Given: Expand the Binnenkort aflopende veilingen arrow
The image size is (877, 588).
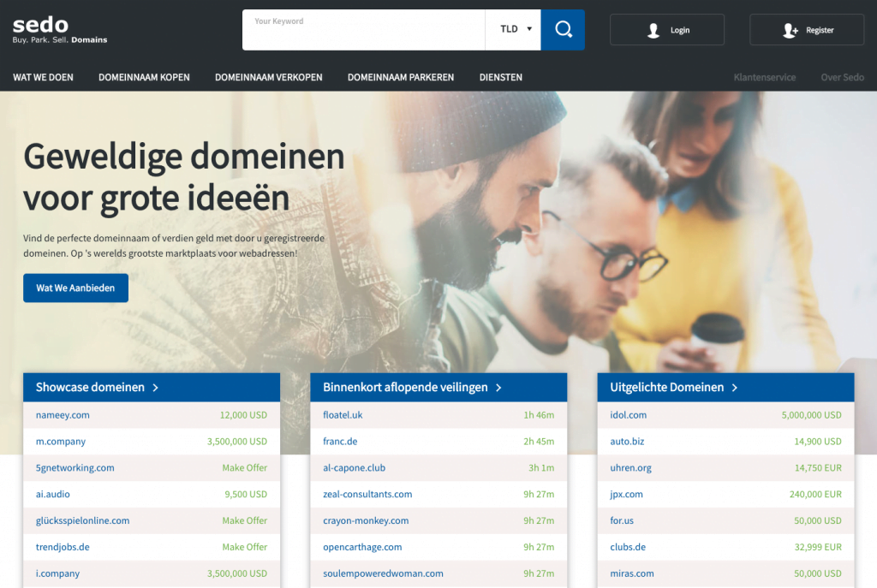Looking at the screenshot, I should (499, 387).
